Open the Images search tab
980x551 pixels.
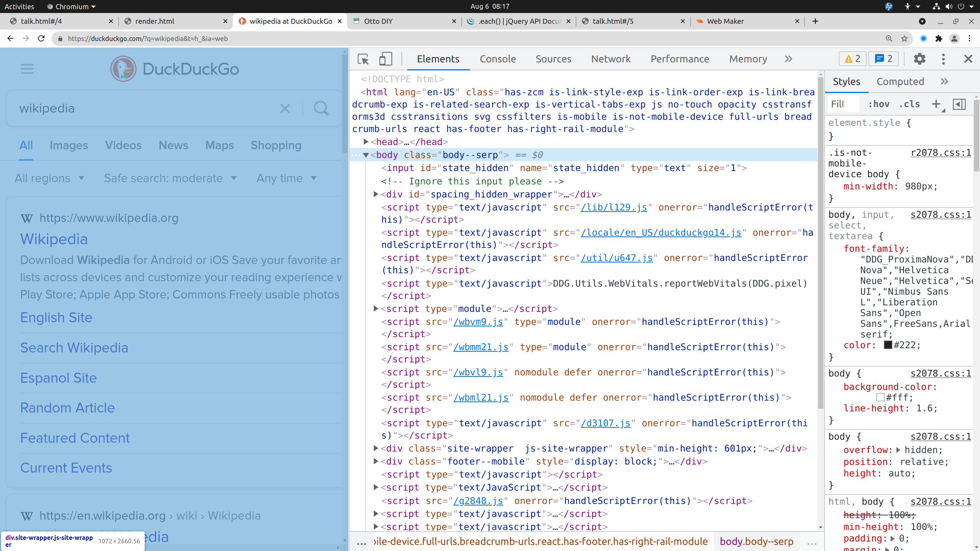coord(69,145)
